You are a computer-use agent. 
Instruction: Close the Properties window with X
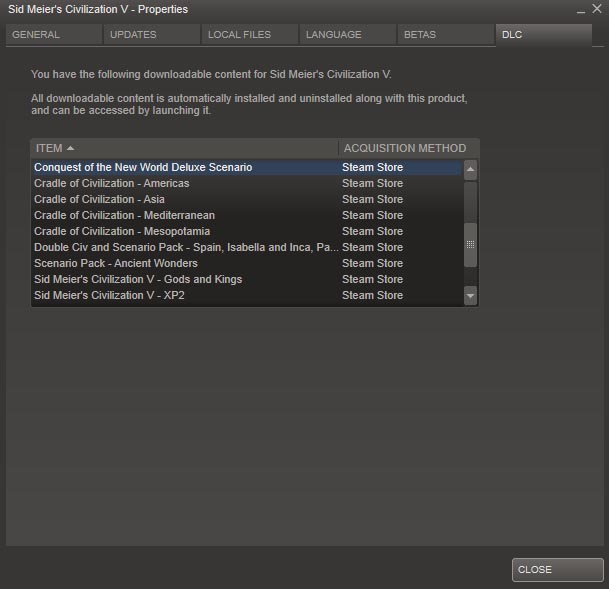click(x=597, y=9)
